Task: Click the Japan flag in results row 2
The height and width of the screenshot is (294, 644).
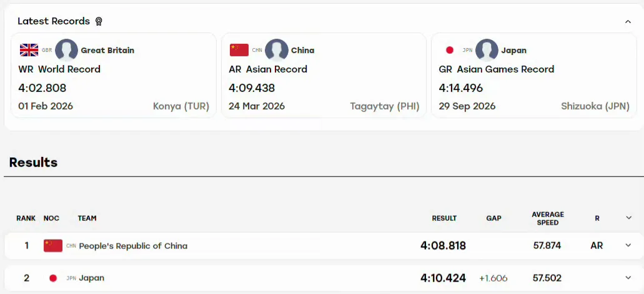Action: (x=53, y=278)
